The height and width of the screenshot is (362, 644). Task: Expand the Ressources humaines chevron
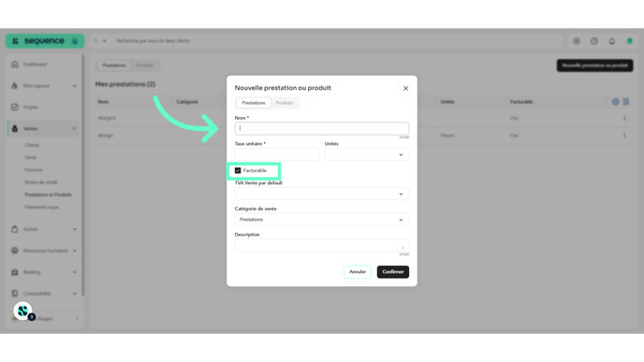[x=74, y=251]
